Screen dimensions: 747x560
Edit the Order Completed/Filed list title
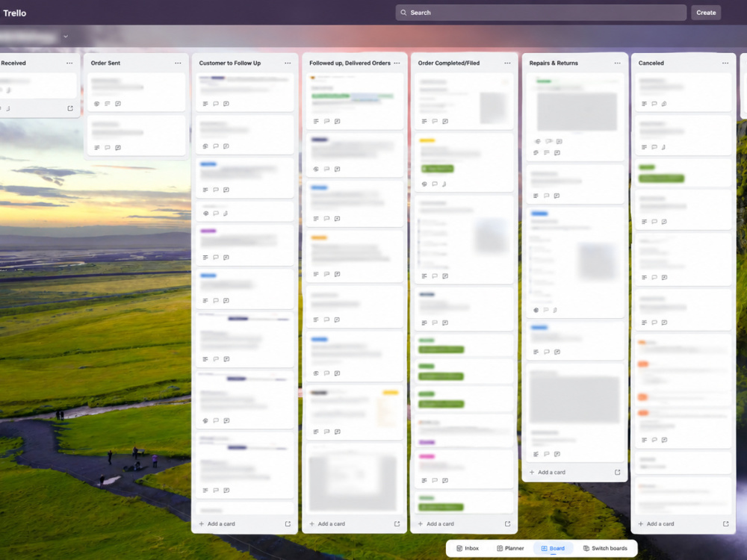[449, 63]
